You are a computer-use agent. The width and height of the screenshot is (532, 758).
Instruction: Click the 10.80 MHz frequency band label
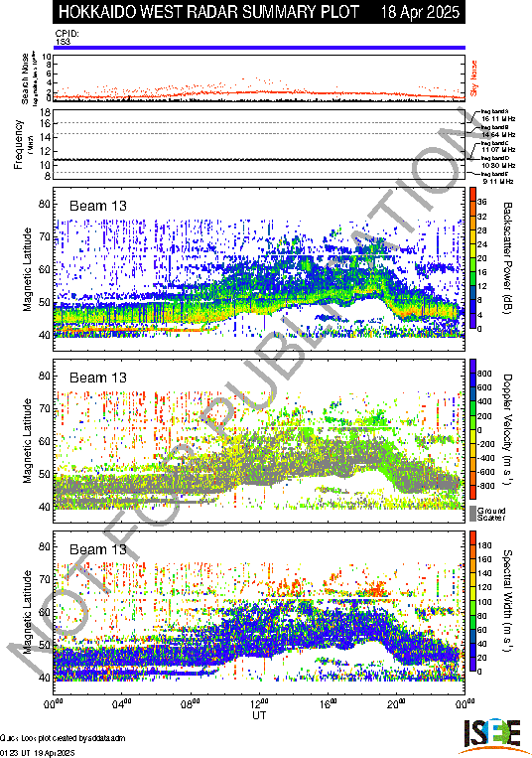[498, 165]
